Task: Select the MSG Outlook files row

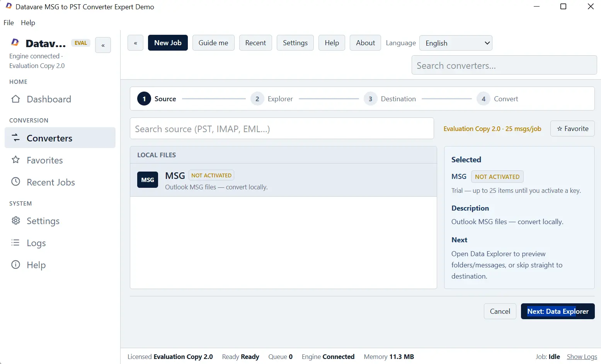Action: coord(283,180)
